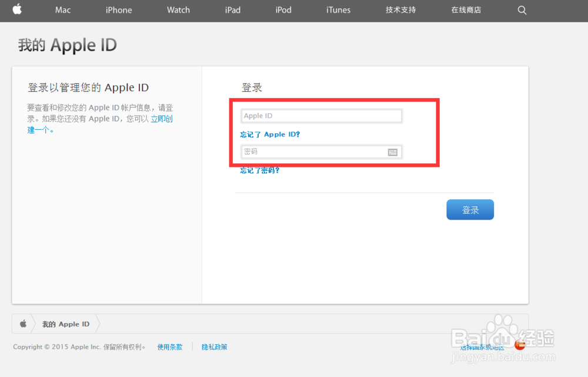Open the 使用条款 link
The image size is (588, 377).
pyautogui.click(x=169, y=347)
